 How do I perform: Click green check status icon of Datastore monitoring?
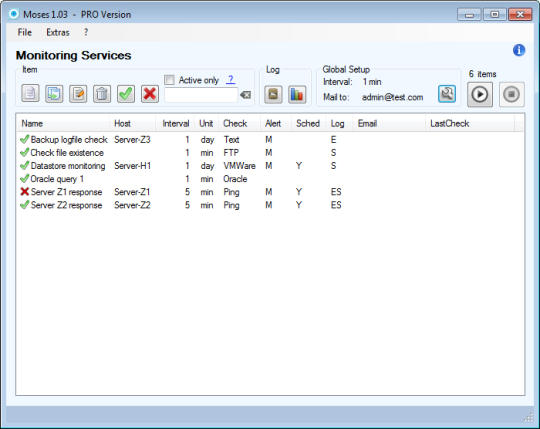coord(24,165)
